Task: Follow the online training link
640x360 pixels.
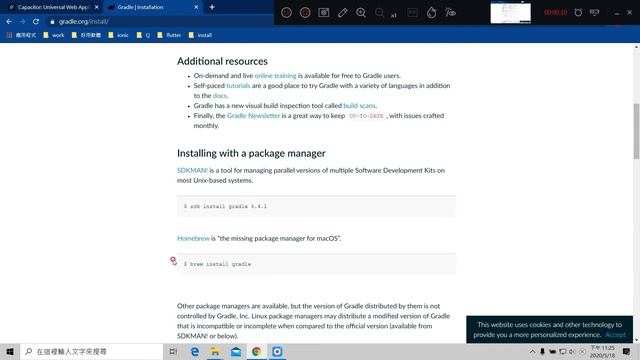Action: pyautogui.click(x=276, y=76)
